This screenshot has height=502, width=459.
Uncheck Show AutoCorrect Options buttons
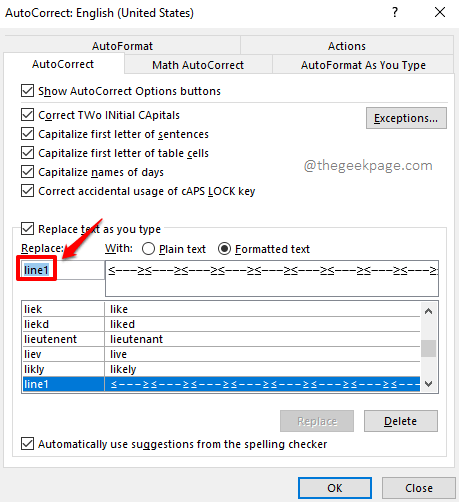pos(27,91)
